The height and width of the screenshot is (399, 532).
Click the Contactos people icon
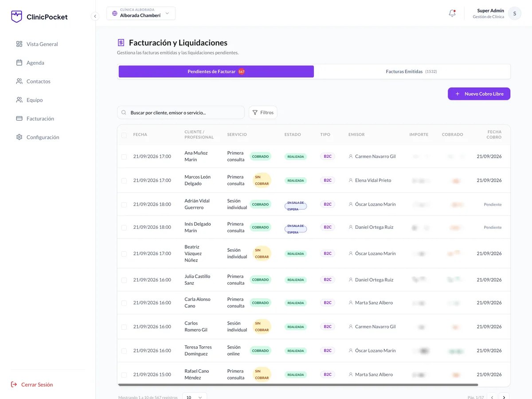coord(19,81)
